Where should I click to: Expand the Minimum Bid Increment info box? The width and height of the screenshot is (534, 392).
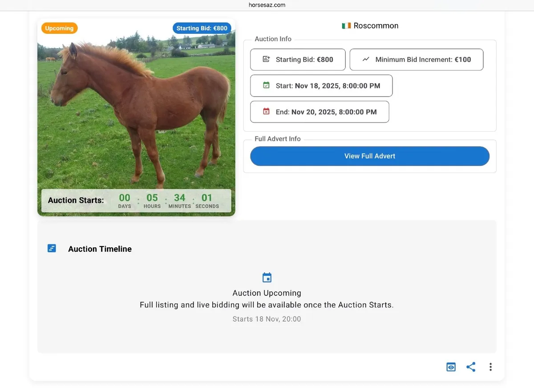point(417,59)
